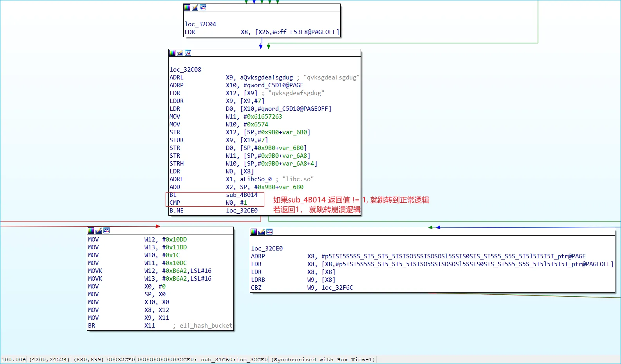This screenshot has height=364, width=621.
Task: Click constant #0x1C
Action: [171, 255]
